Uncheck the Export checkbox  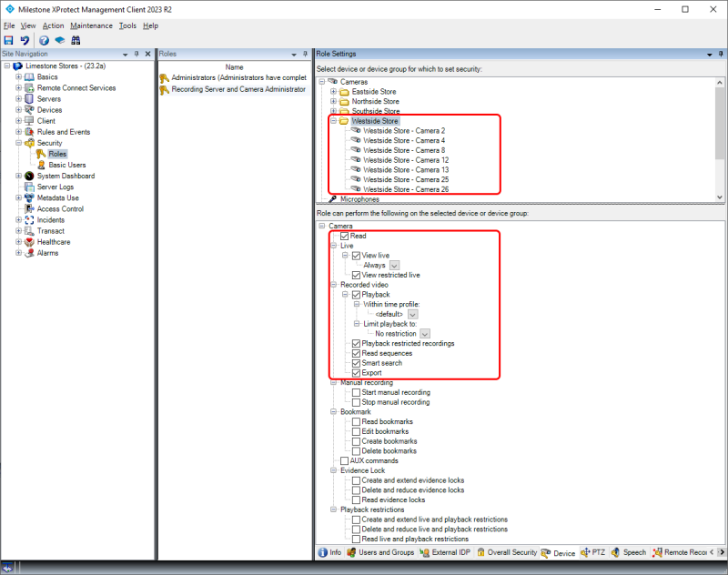(356, 373)
